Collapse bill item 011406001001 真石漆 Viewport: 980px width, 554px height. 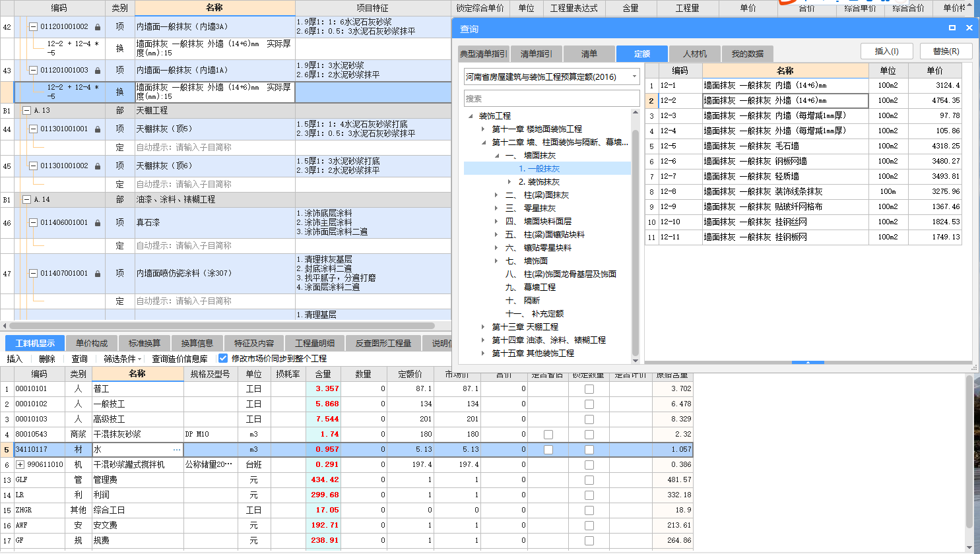pyautogui.click(x=34, y=223)
